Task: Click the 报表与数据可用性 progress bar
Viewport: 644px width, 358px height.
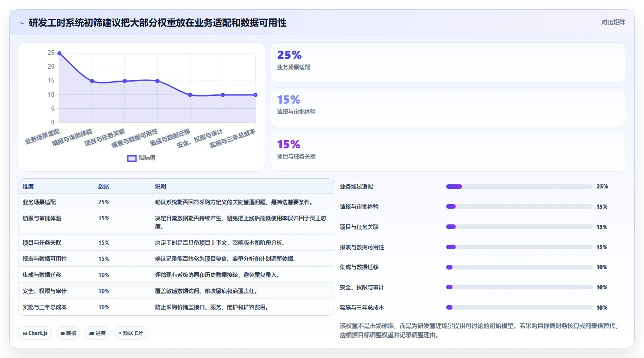Action: (519, 247)
